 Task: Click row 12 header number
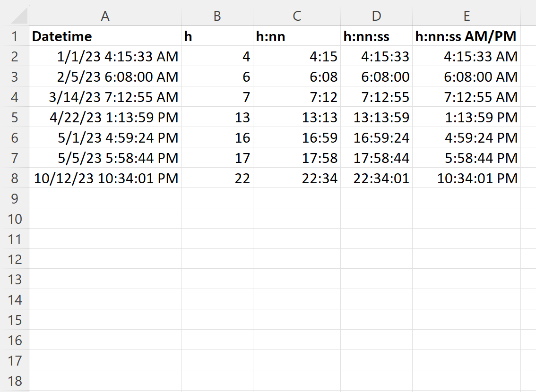pyautogui.click(x=15, y=259)
